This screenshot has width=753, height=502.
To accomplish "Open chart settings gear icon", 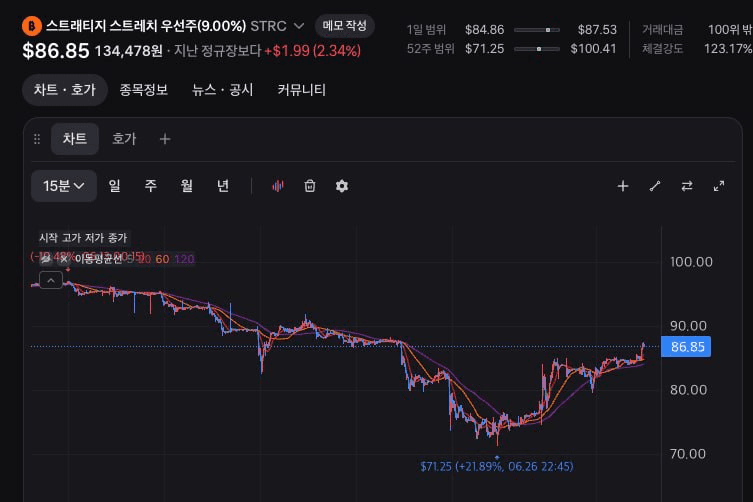I will click(341, 186).
